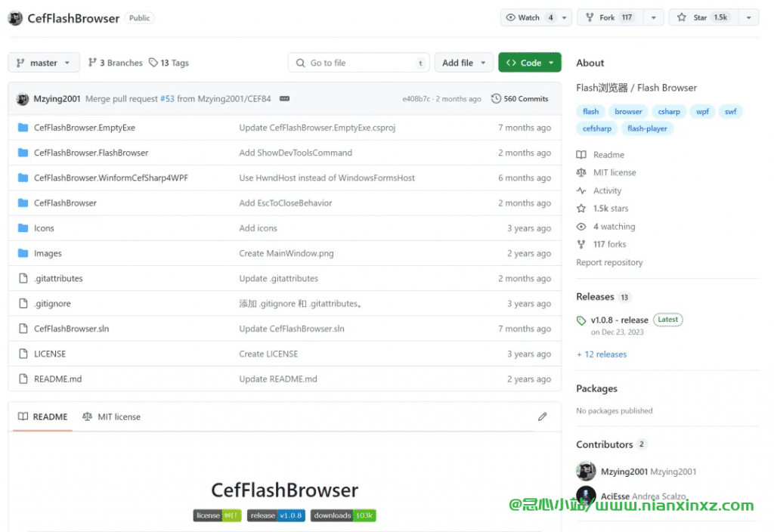
Task: Click in the Go to file search field
Action: tap(359, 63)
